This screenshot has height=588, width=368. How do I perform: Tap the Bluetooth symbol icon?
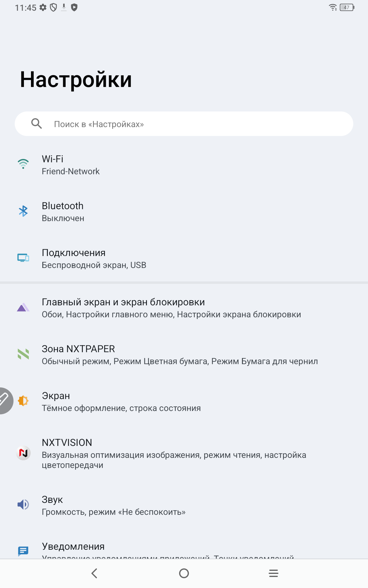click(23, 211)
